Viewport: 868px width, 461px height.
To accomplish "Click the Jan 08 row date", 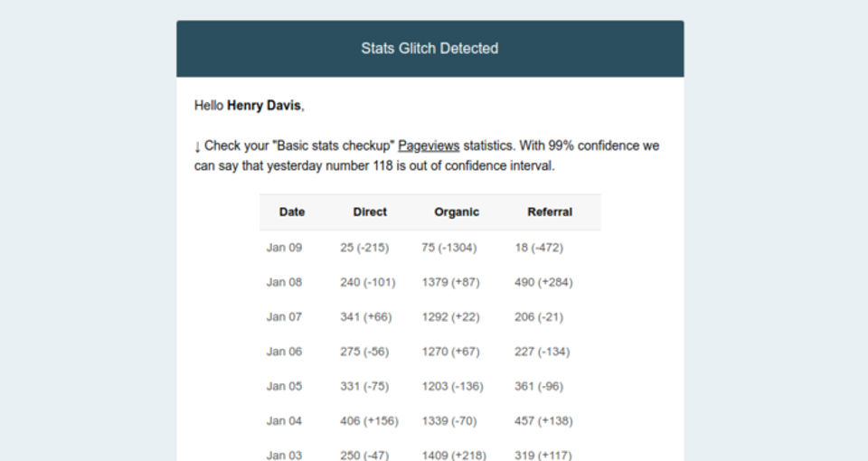I will (x=284, y=282).
